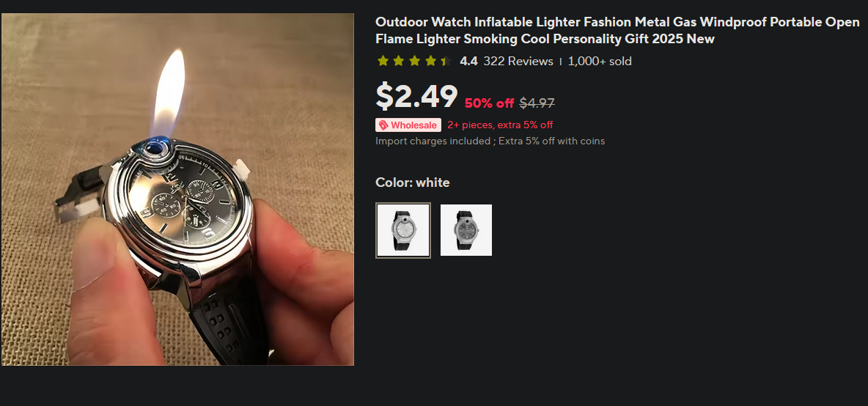The height and width of the screenshot is (406, 868).
Task: Click the first rating star
Action: (x=383, y=61)
